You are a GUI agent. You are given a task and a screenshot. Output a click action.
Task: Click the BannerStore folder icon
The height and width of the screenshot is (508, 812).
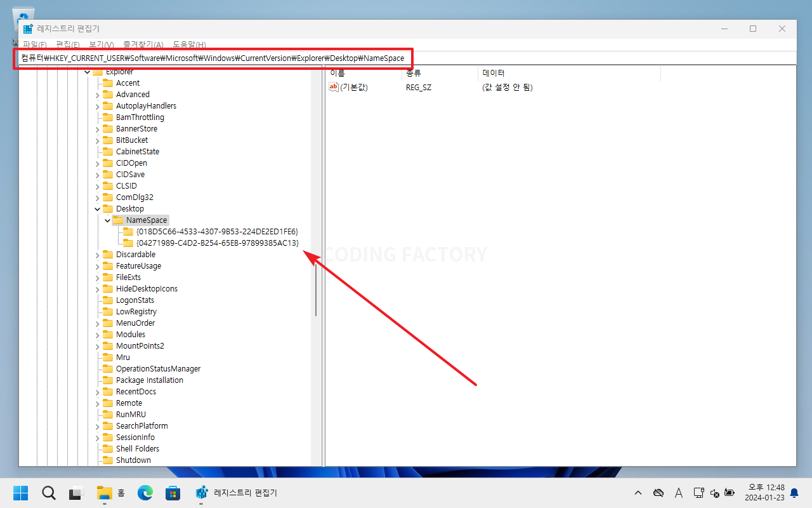(107, 129)
